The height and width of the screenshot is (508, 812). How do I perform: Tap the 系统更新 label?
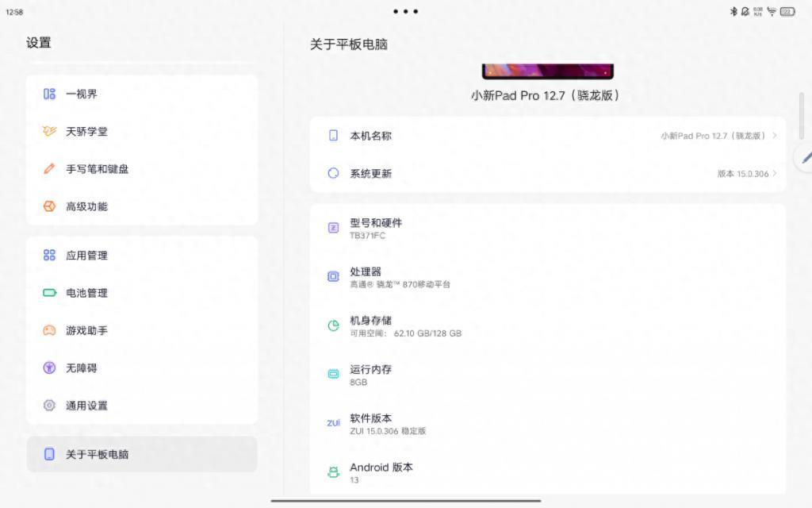(370, 173)
